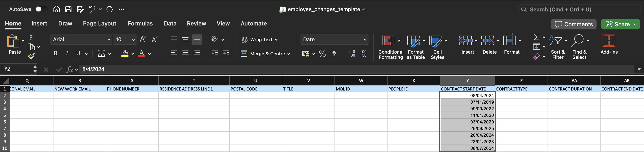The width and height of the screenshot is (644, 152).
Task: Switch to the Automate tab
Action: 254,24
